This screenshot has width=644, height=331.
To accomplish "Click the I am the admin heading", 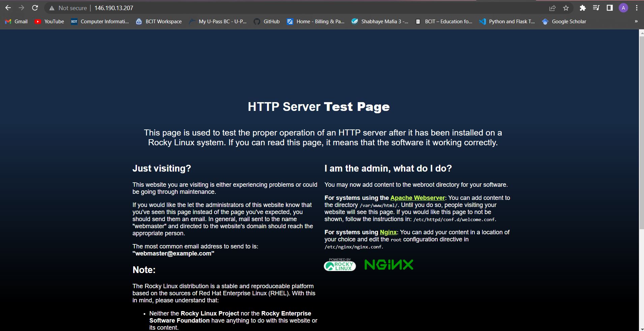I will (388, 168).
